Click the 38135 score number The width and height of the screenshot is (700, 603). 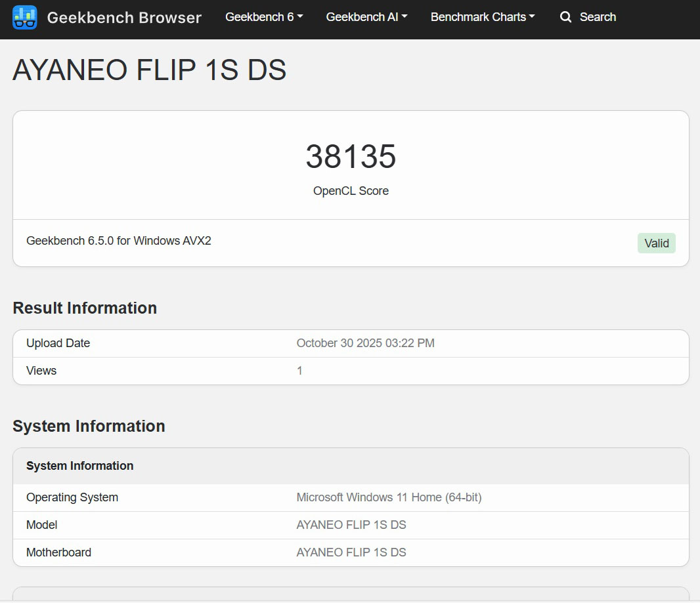pos(351,157)
